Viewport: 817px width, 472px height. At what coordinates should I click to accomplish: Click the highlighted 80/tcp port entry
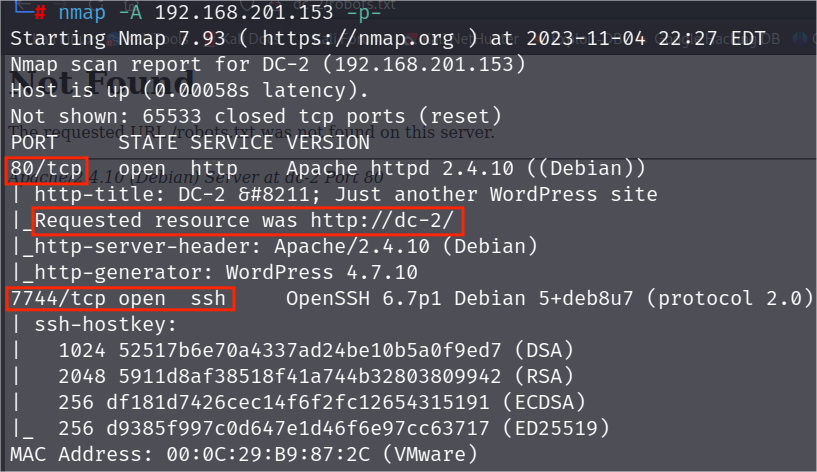coord(46,170)
